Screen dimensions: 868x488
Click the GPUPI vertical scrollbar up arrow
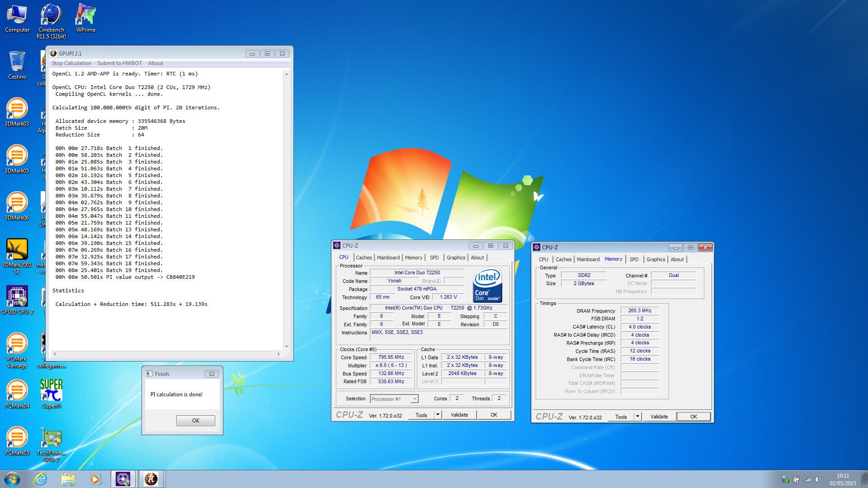287,74
